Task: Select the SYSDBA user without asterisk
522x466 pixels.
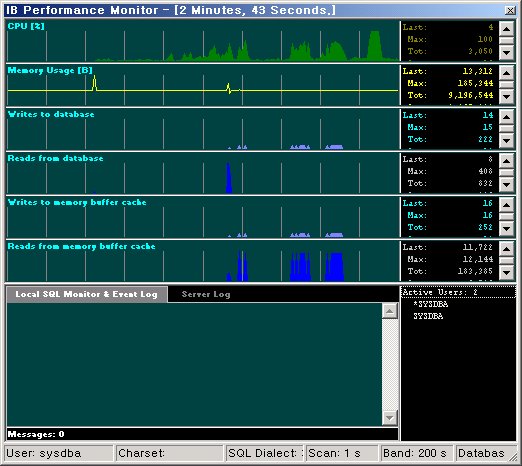Action: pos(428,316)
